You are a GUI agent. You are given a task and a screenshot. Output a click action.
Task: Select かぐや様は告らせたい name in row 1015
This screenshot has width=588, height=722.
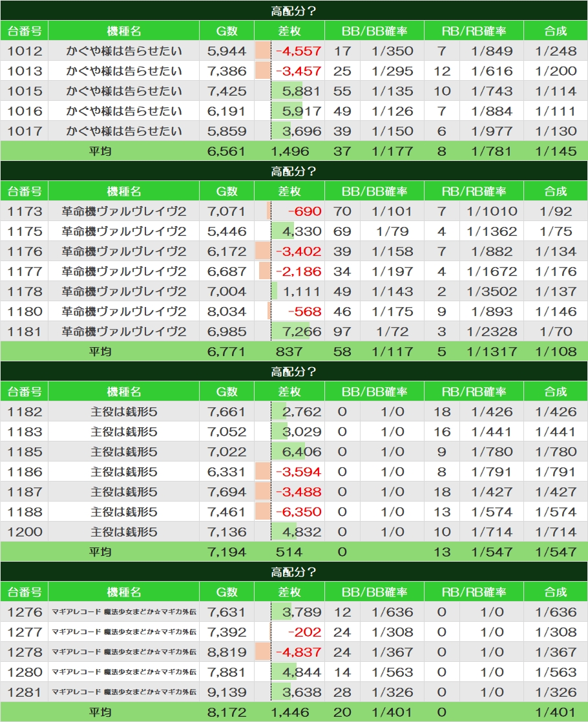124,91
